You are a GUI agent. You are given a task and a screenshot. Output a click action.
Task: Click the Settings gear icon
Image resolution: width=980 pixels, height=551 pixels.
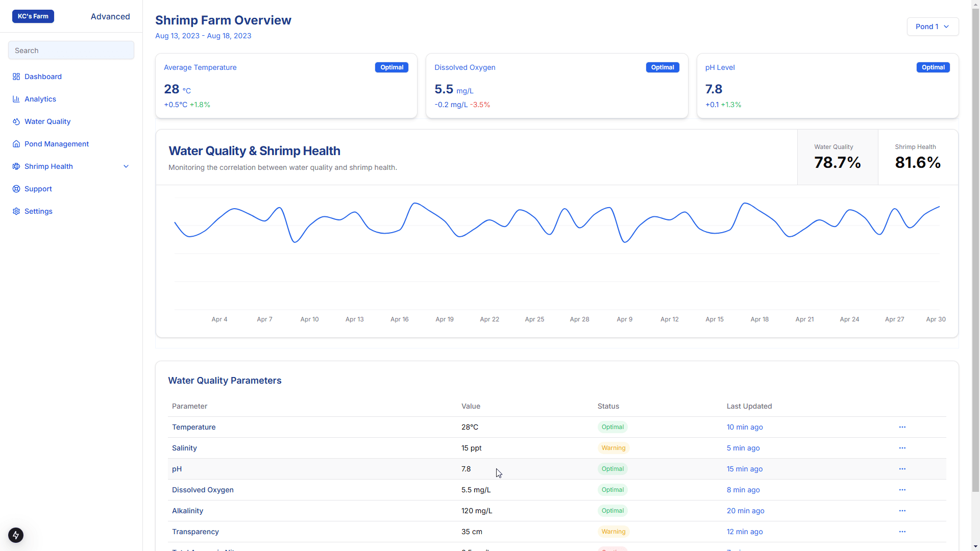[16, 211]
